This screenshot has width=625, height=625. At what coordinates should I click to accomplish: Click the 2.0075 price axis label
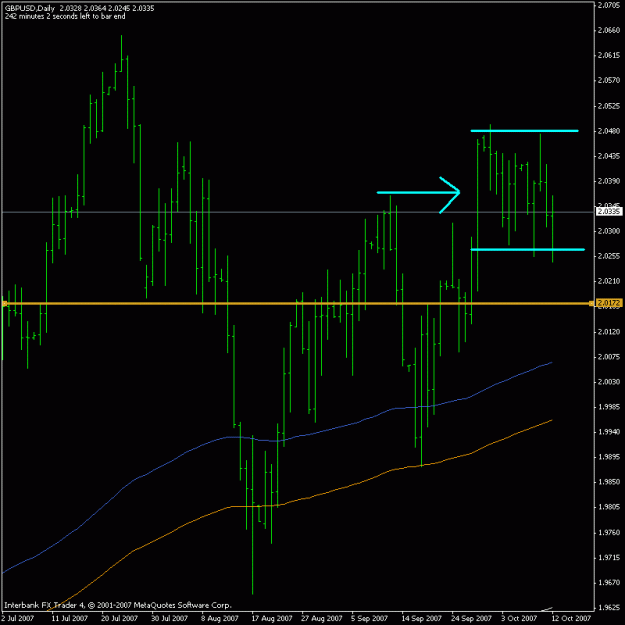pos(609,357)
